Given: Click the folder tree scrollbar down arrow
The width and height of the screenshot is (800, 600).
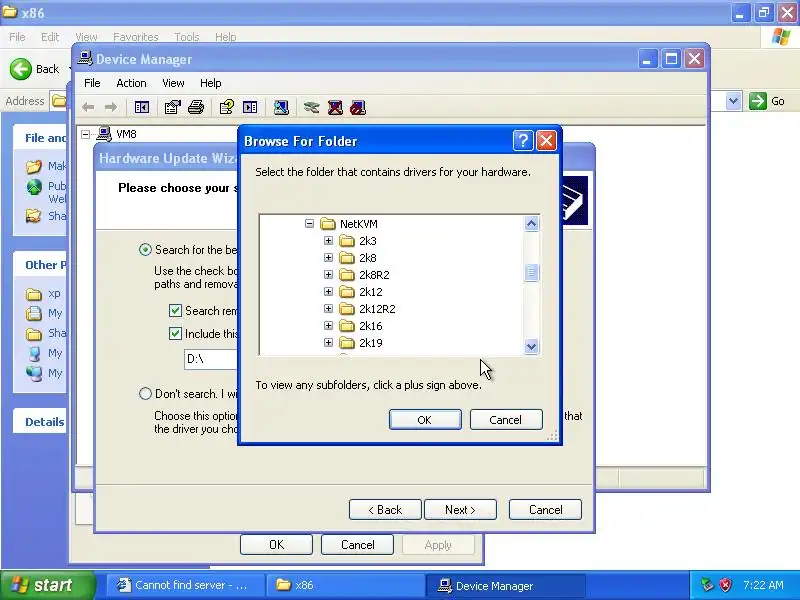Looking at the screenshot, I should [x=531, y=346].
